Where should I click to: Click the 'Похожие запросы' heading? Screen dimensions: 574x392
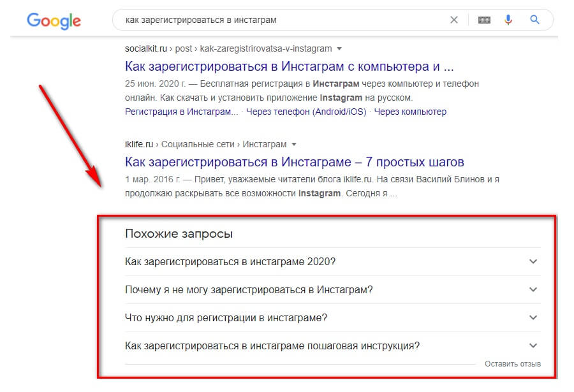click(x=179, y=233)
